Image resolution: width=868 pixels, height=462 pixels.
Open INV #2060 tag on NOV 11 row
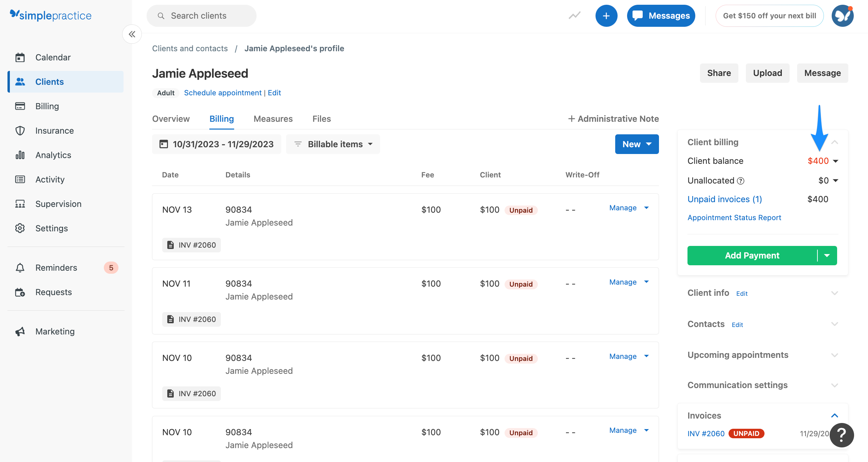click(x=191, y=319)
